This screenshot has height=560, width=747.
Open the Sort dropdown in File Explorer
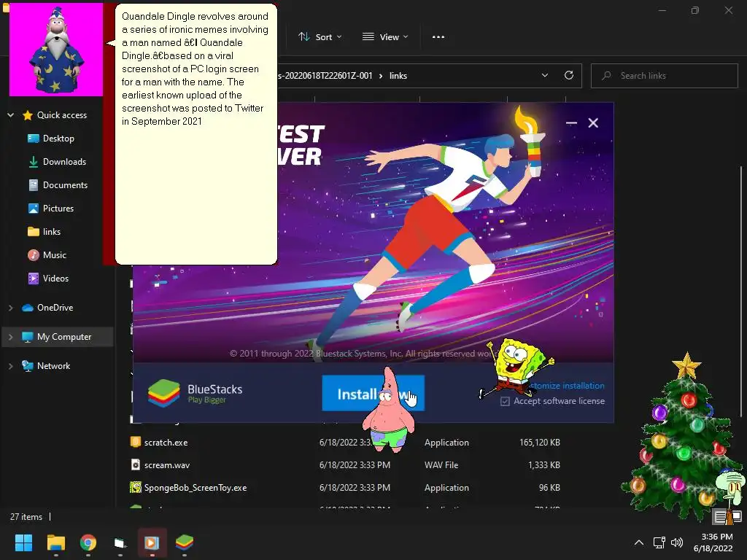point(320,36)
